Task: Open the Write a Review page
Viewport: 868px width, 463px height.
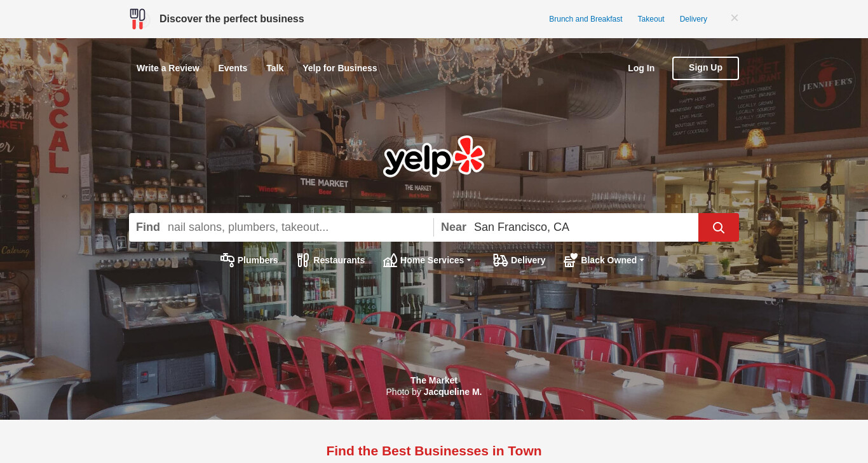Action: pyautogui.click(x=168, y=68)
